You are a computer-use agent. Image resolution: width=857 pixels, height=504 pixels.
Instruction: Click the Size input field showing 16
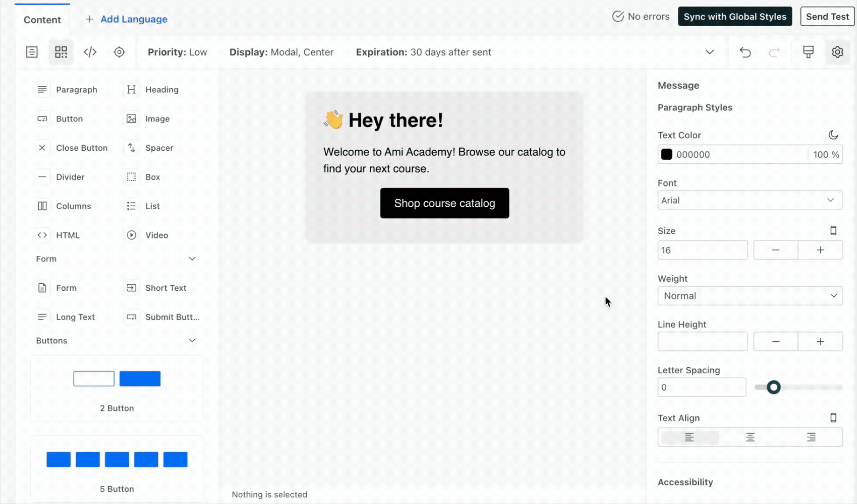[702, 250]
